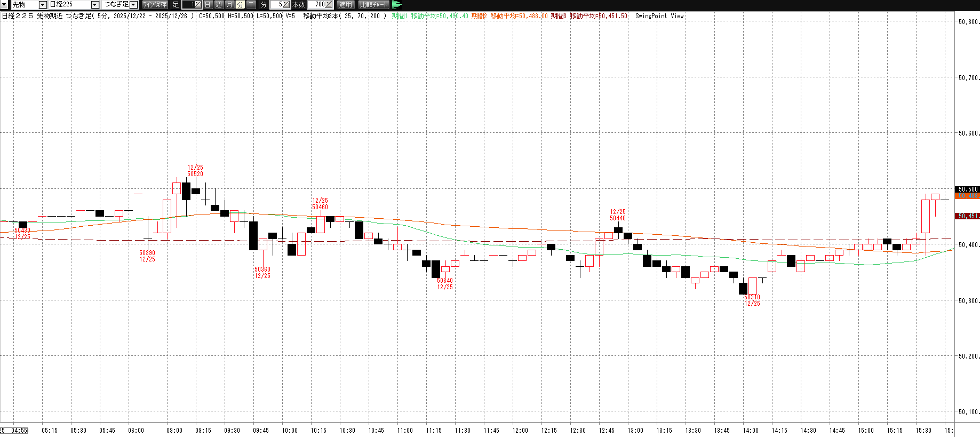
Task: Select the T tick chart button
Action: click(x=251, y=5)
